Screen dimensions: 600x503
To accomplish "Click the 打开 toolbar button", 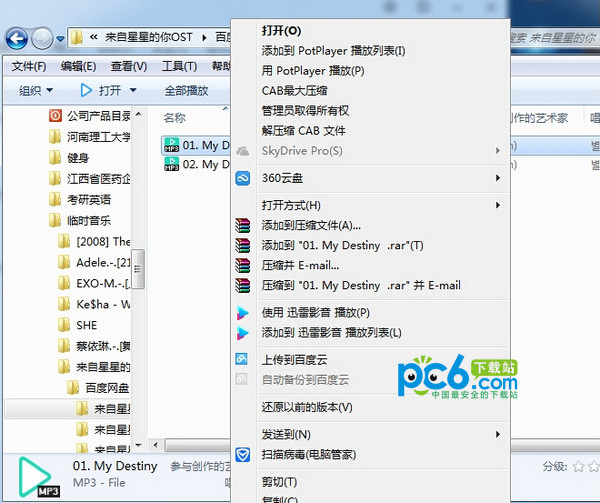I will [x=101, y=91].
